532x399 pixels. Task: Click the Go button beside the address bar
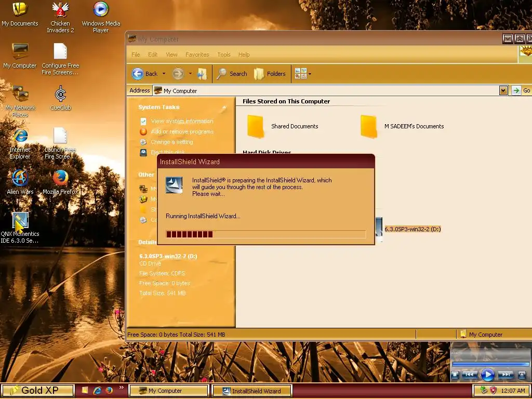click(521, 90)
